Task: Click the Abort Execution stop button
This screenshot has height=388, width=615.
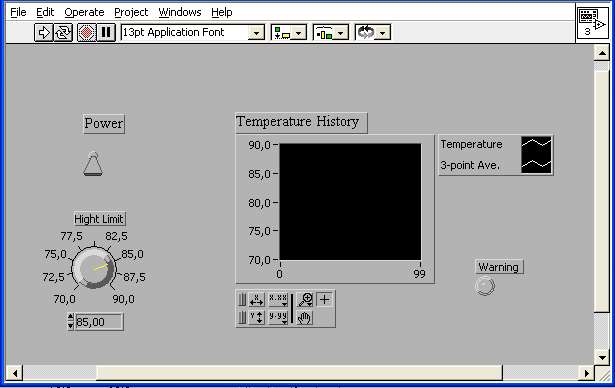Action: pos(86,32)
